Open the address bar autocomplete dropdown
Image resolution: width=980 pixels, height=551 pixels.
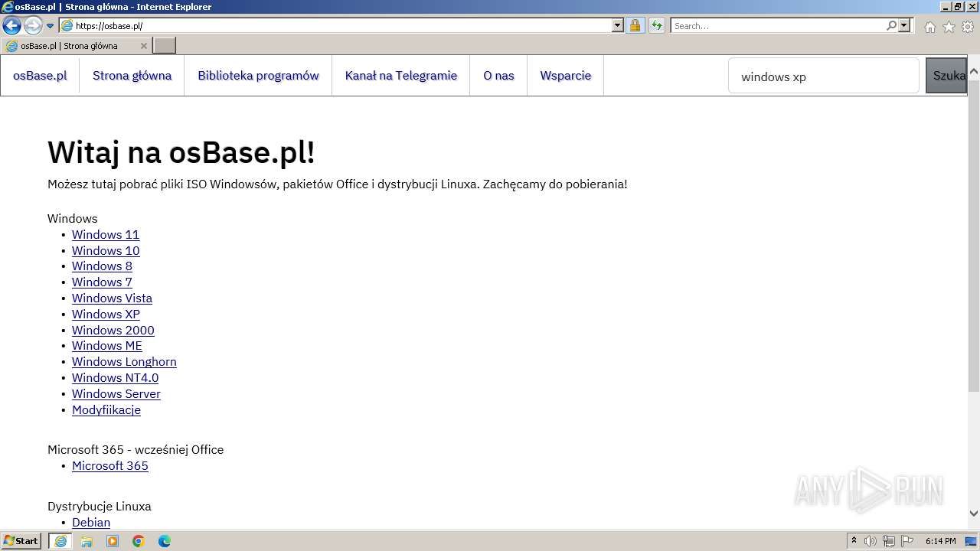click(x=618, y=26)
